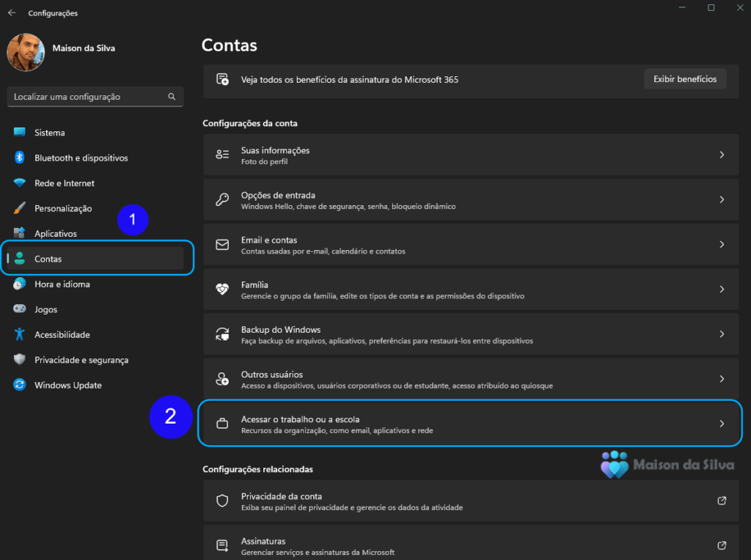Select the Contas label in sidebar

(48, 259)
